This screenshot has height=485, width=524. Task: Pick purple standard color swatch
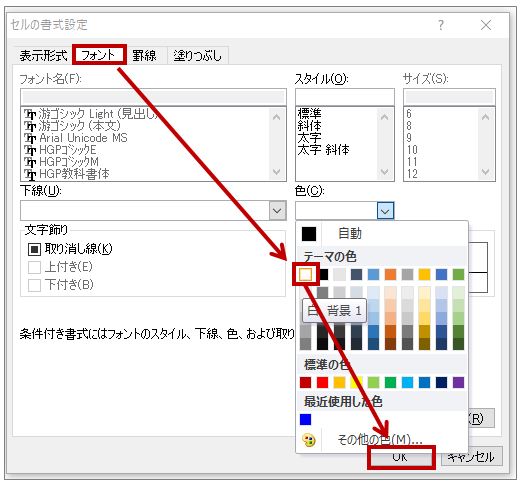point(458,382)
